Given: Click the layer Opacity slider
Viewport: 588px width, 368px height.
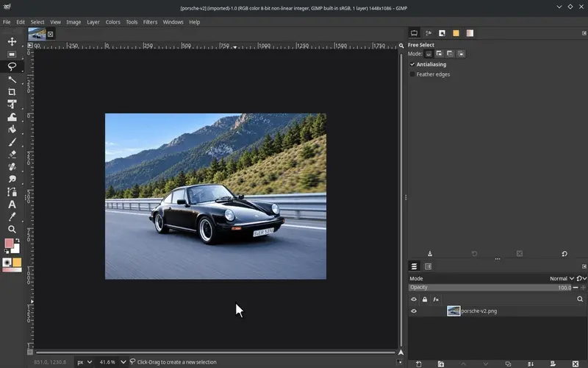Looking at the screenshot, I should (x=490, y=288).
